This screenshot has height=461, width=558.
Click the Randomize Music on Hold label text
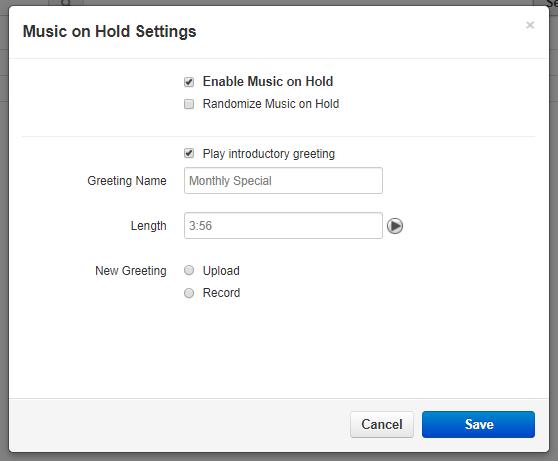(271, 104)
